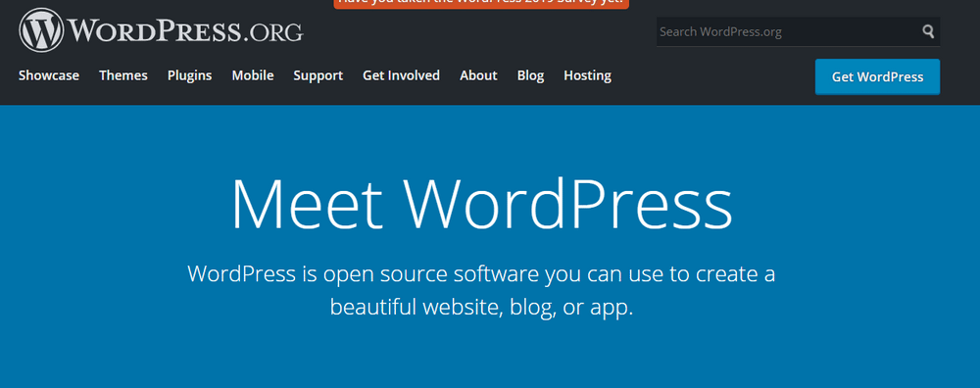Click the search magnifier icon
980x388 pixels.
[928, 31]
